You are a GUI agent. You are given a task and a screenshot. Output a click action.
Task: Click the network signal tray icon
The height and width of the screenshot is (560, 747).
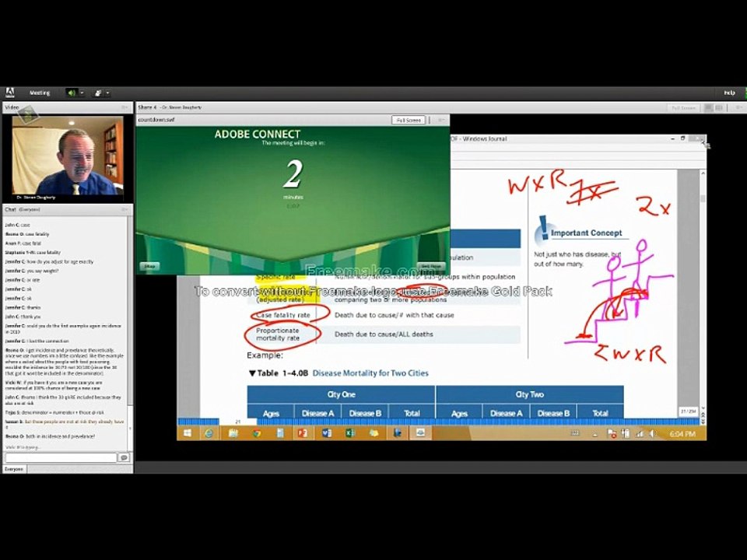point(640,433)
